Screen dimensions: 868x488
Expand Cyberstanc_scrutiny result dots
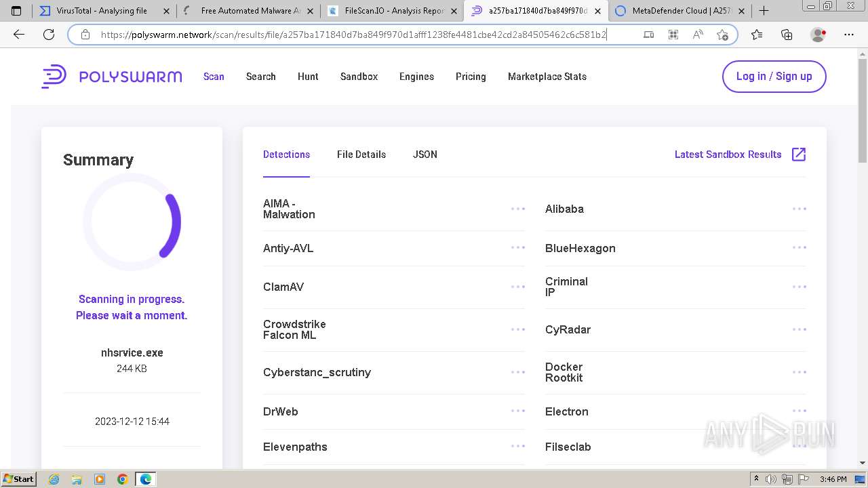(518, 372)
